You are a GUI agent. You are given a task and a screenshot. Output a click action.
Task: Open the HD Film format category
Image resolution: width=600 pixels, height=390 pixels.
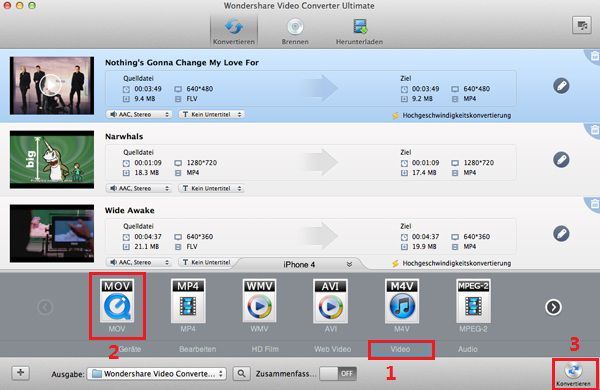click(x=265, y=349)
